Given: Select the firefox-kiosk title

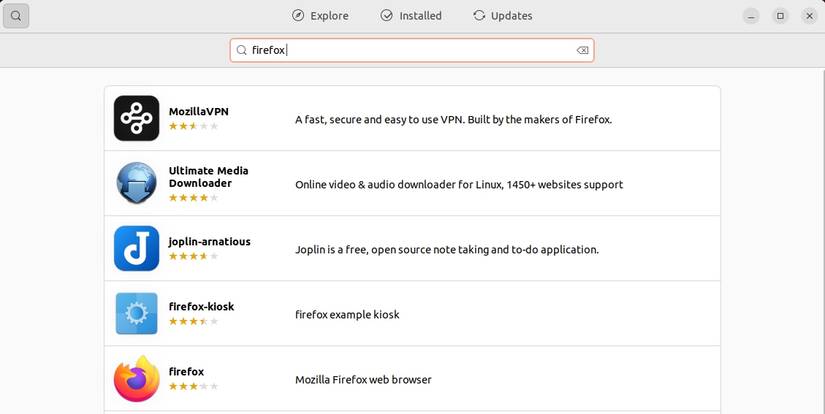Looking at the screenshot, I should (x=202, y=307).
